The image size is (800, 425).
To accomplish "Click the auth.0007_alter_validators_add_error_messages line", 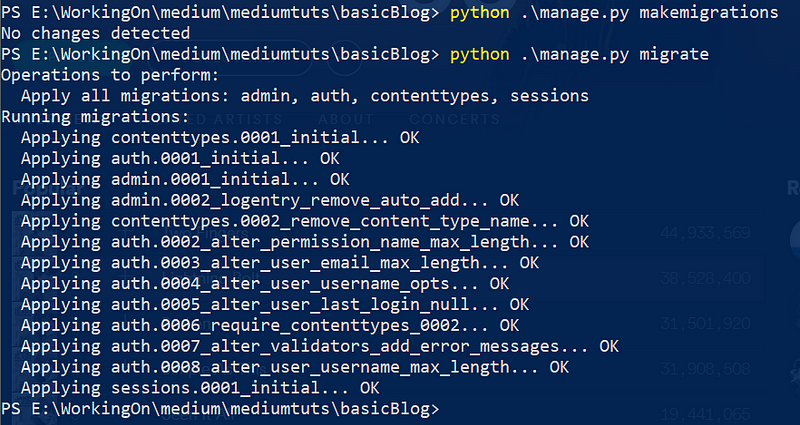I will (320, 346).
